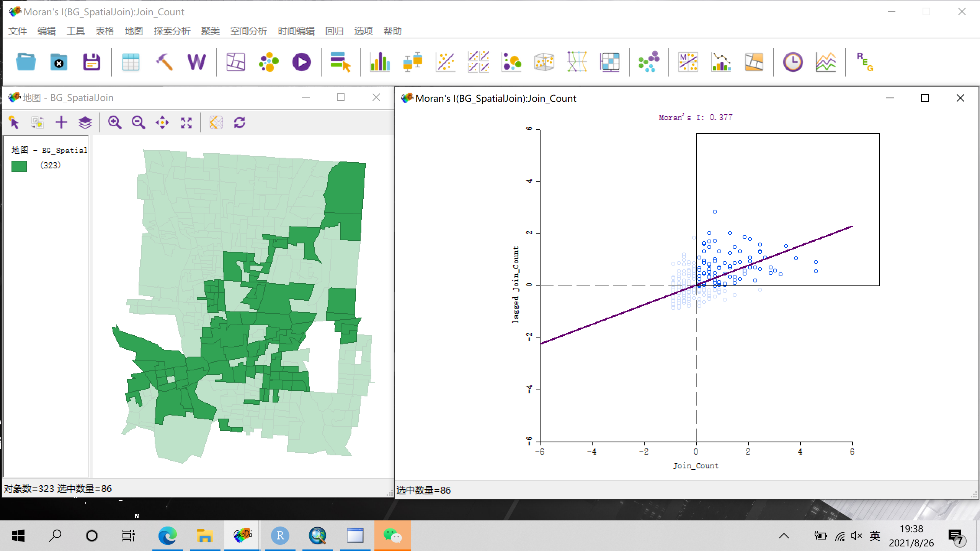Select the zoom out magnifier

pos(138,123)
